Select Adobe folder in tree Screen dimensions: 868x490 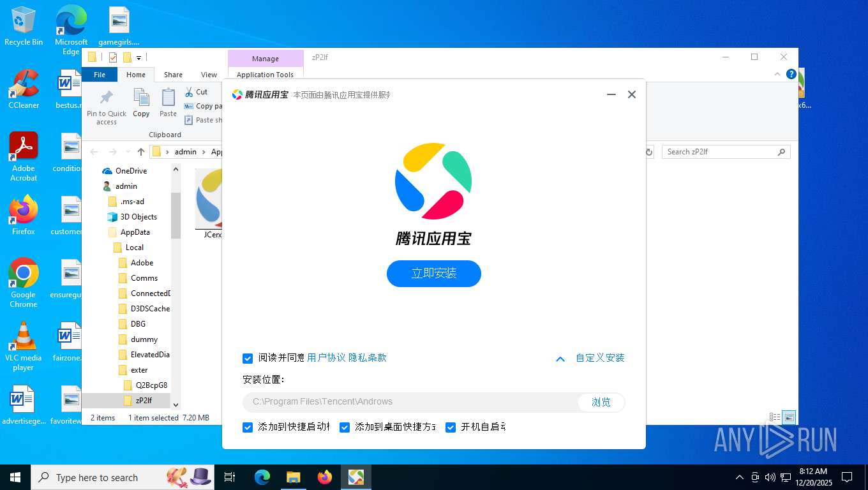tap(142, 263)
